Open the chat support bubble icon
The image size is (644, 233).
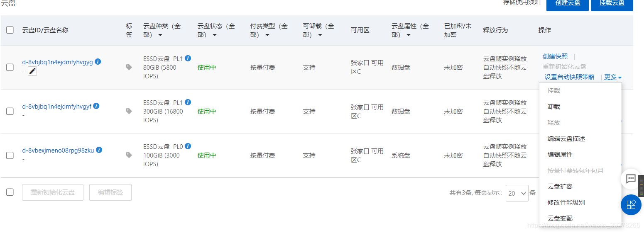pyautogui.click(x=631, y=179)
